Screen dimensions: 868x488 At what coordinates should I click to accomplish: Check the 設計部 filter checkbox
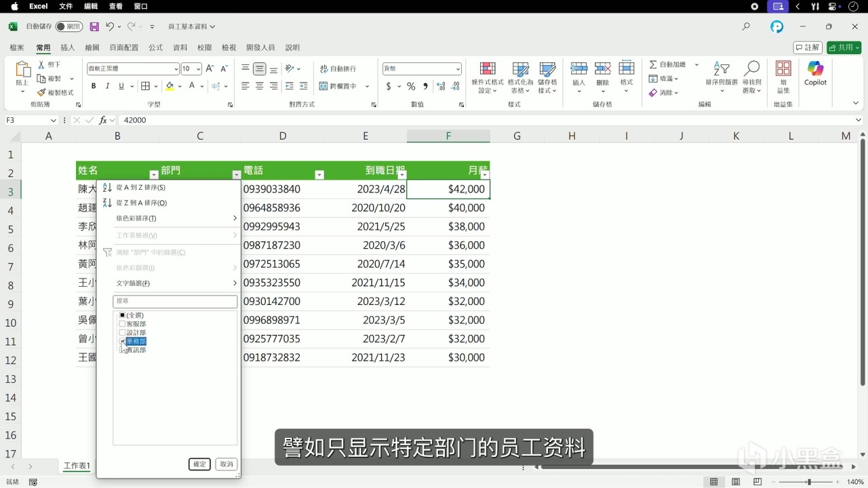pos(123,333)
